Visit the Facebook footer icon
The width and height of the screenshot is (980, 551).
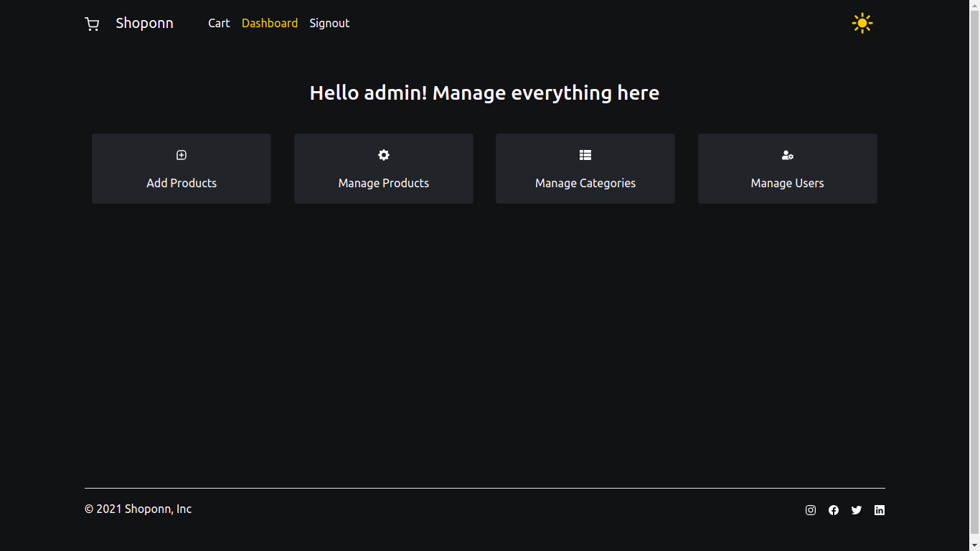pyautogui.click(x=834, y=510)
